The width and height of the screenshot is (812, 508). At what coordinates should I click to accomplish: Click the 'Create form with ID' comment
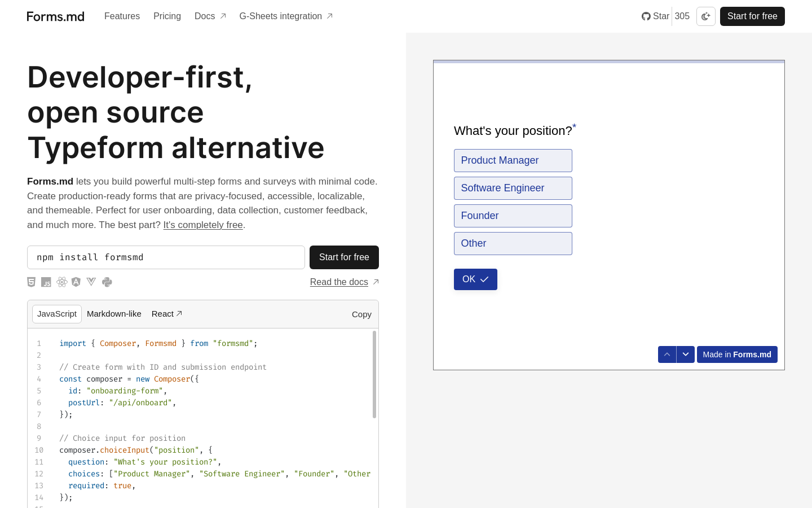pos(163,367)
